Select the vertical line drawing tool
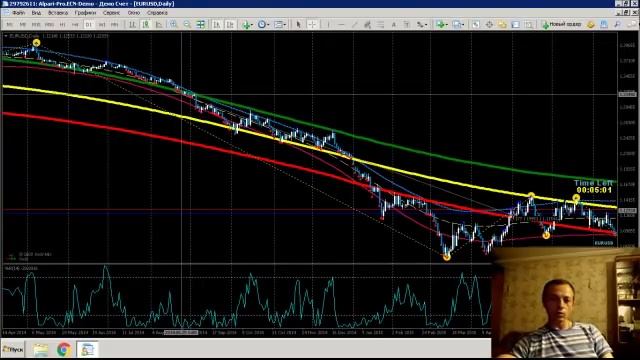This screenshot has width=640, height=360. (x=328, y=24)
